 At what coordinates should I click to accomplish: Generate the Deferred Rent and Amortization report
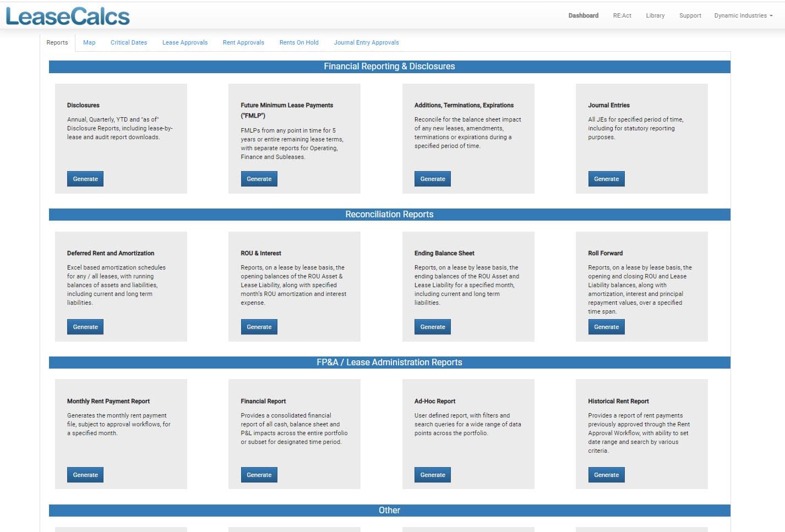point(85,327)
